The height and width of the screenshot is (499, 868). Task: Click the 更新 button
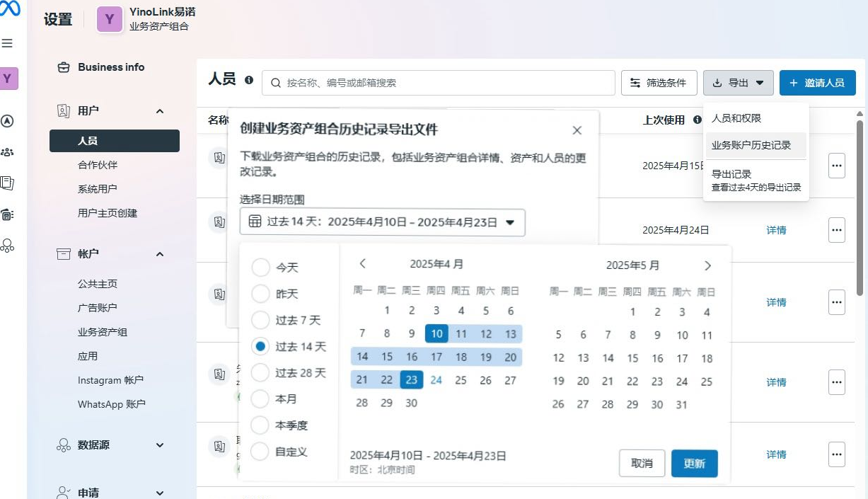click(694, 464)
